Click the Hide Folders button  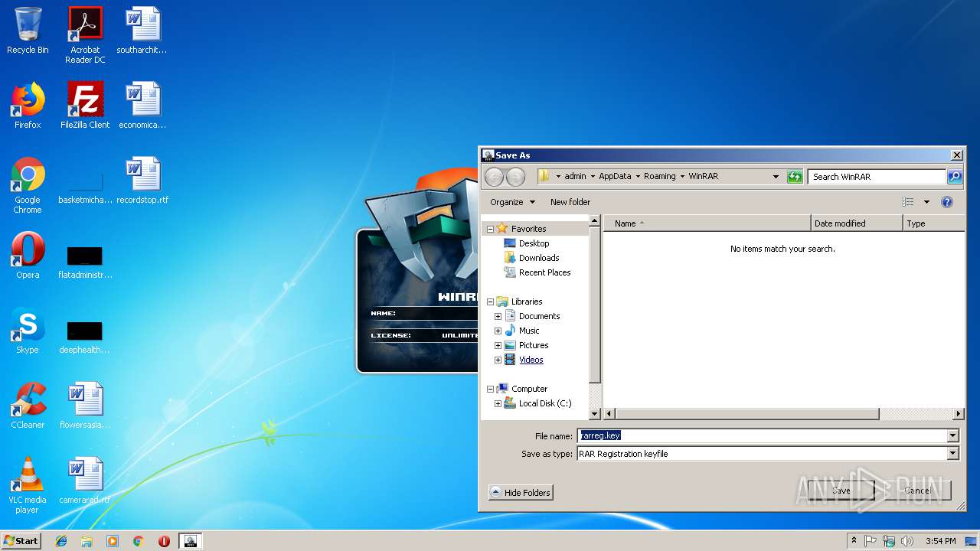[x=521, y=493]
